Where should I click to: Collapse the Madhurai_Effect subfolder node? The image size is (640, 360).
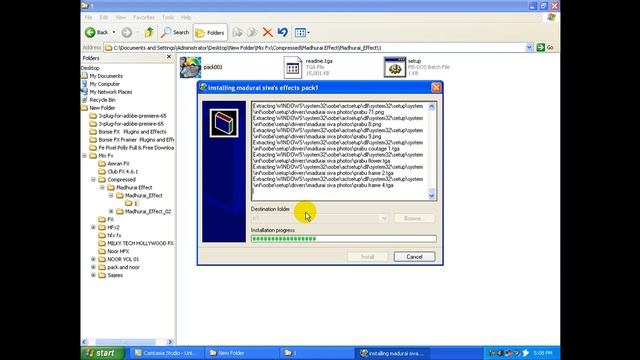click(111, 196)
